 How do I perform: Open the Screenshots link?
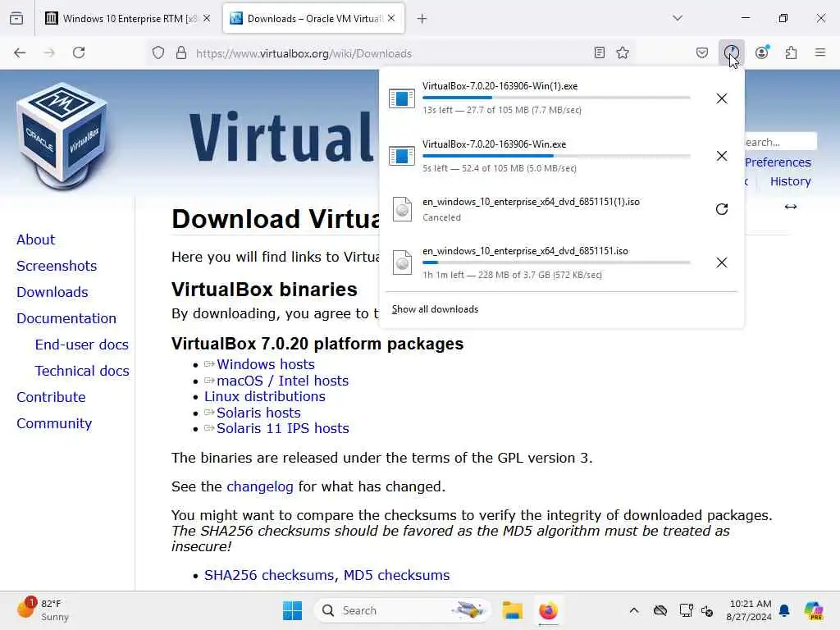tap(57, 266)
